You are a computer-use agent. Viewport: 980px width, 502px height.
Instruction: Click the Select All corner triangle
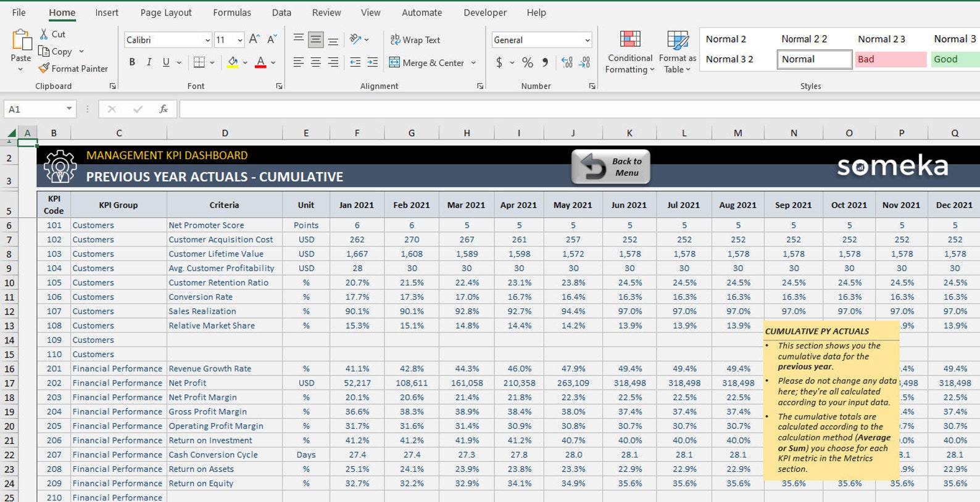click(x=12, y=133)
